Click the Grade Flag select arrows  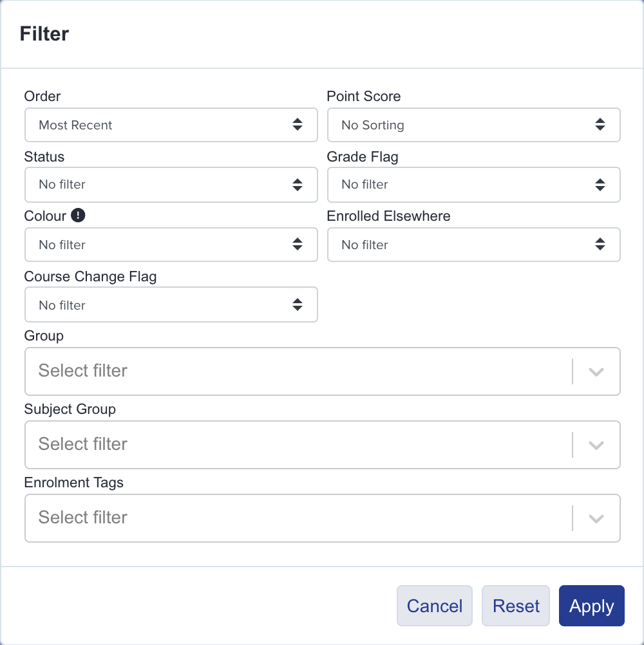pyautogui.click(x=600, y=185)
